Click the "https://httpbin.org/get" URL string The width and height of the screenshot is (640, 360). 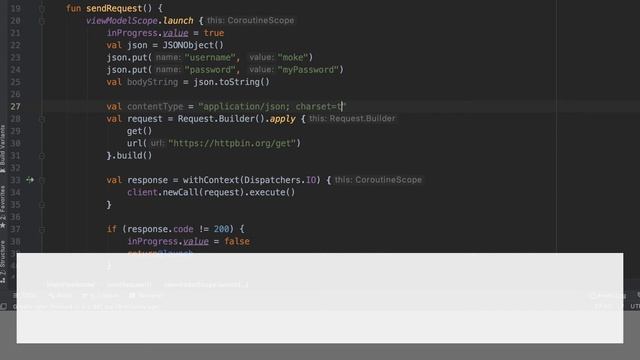click(231, 143)
